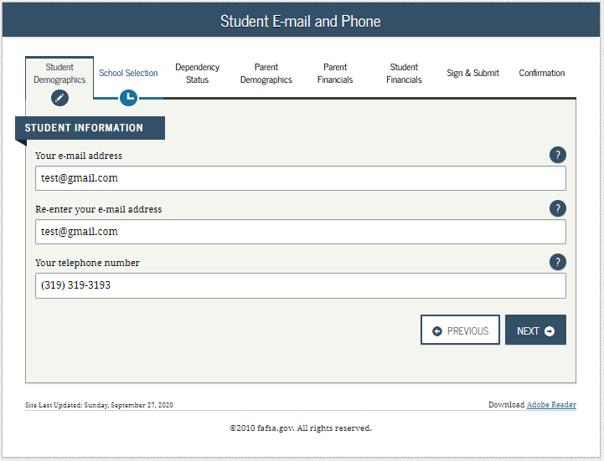This screenshot has height=461, width=604.
Task: Click the right arrow icon in Next button
Action: [x=550, y=331]
